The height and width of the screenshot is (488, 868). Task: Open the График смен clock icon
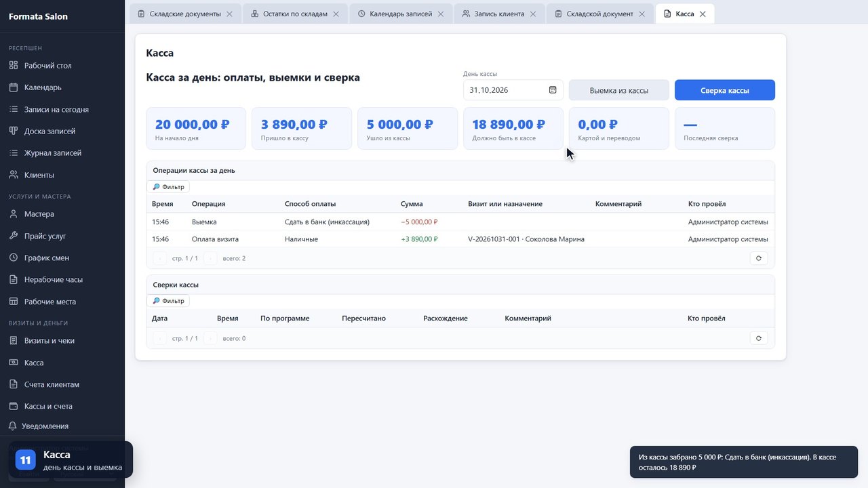click(14, 258)
